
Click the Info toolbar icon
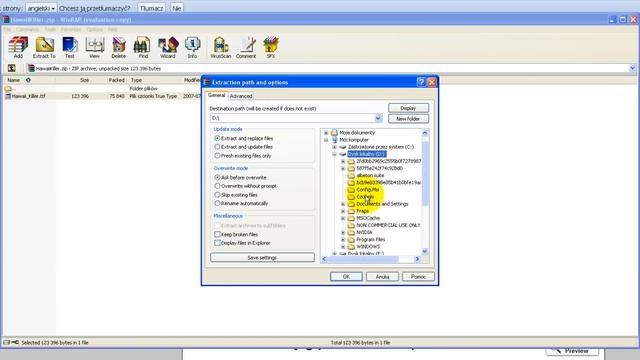pos(192,47)
